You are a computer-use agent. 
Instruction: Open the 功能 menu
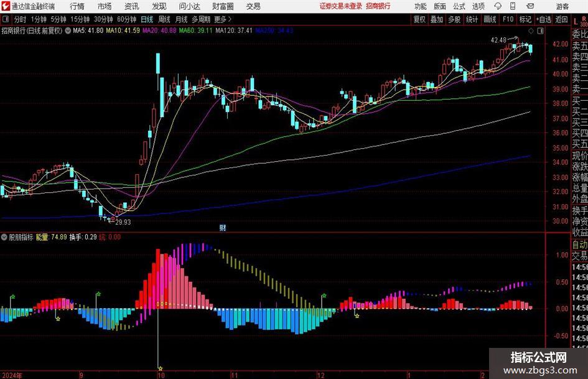click(421, 6)
